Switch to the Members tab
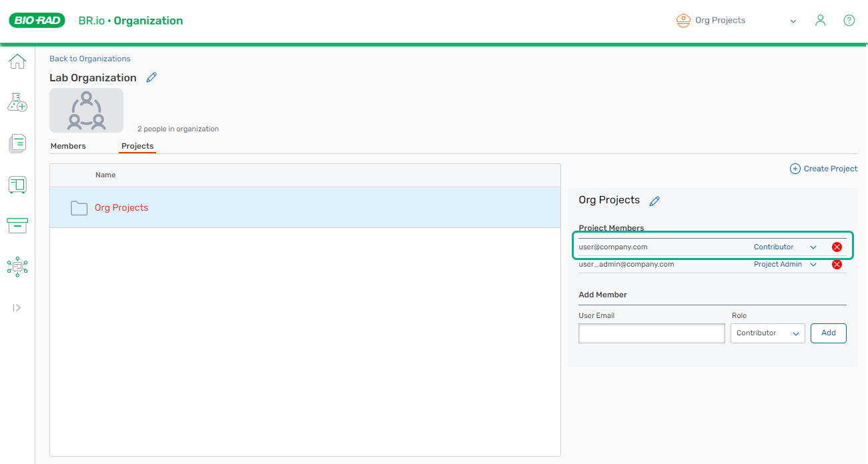 [x=68, y=146]
